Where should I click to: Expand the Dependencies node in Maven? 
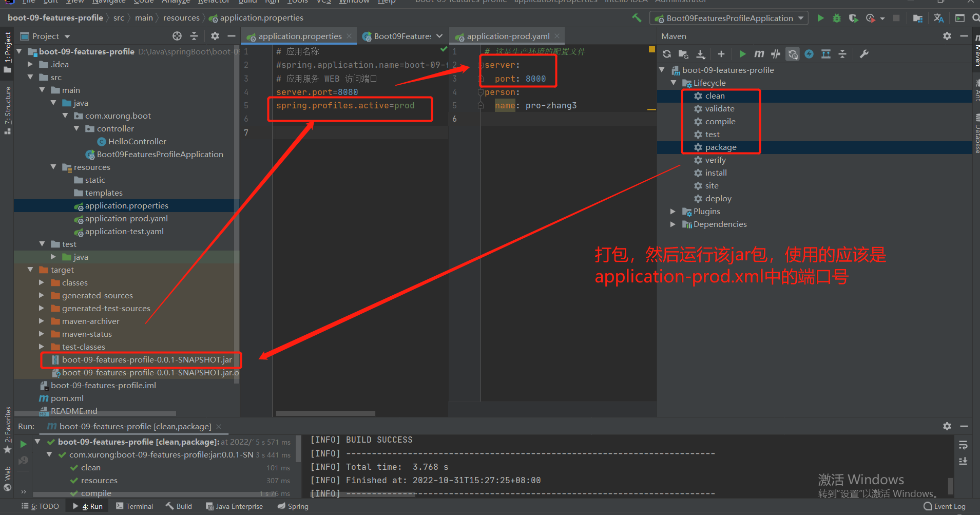click(673, 224)
